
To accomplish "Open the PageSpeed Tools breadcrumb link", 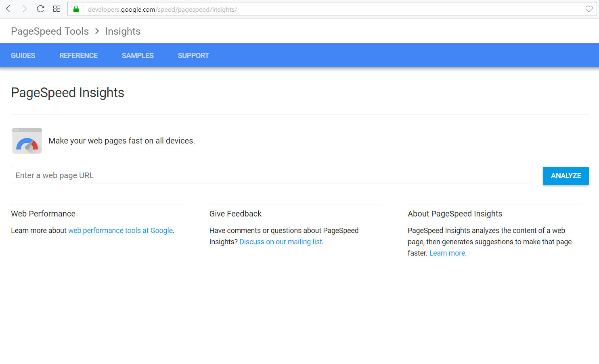I will point(50,31).
